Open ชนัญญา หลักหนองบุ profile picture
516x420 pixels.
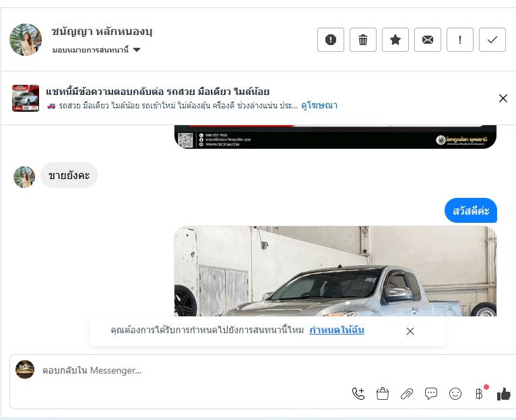26,40
